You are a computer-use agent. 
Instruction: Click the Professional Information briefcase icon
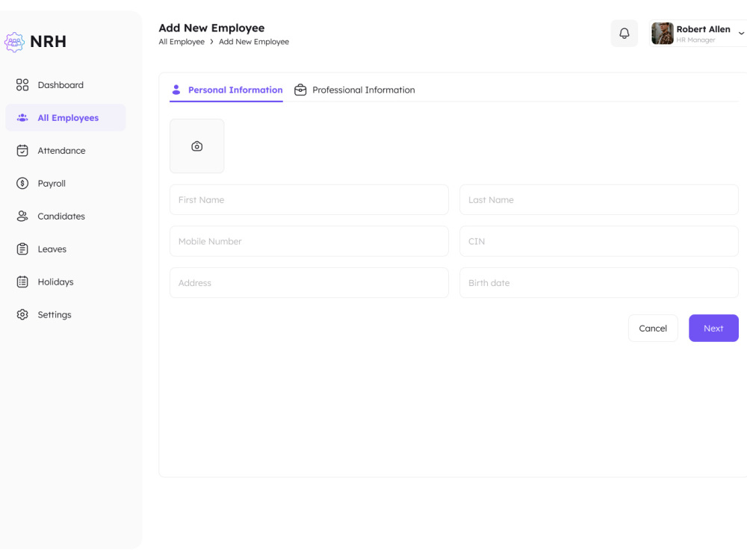pos(300,90)
